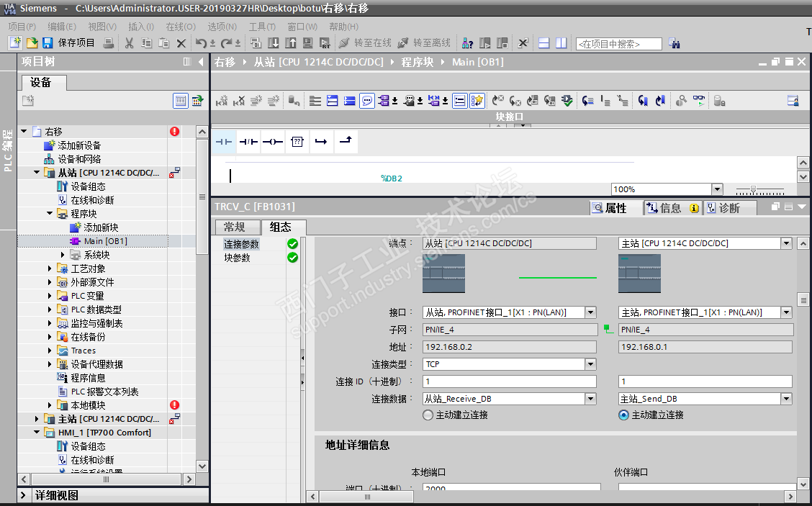Insert a normally closed contact instruction
The height and width of the screenshot is (506, 812).
pyautogui.click(x=248, y=142)
